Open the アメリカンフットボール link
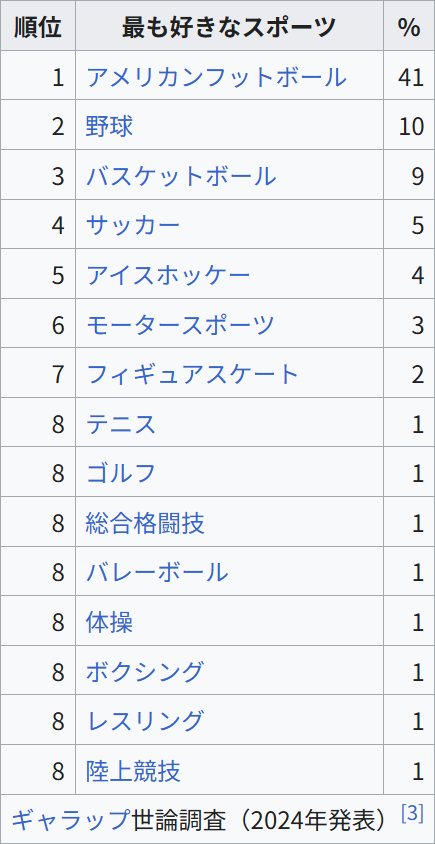Screen dimensions: 435x844 [x=216, y=77]
